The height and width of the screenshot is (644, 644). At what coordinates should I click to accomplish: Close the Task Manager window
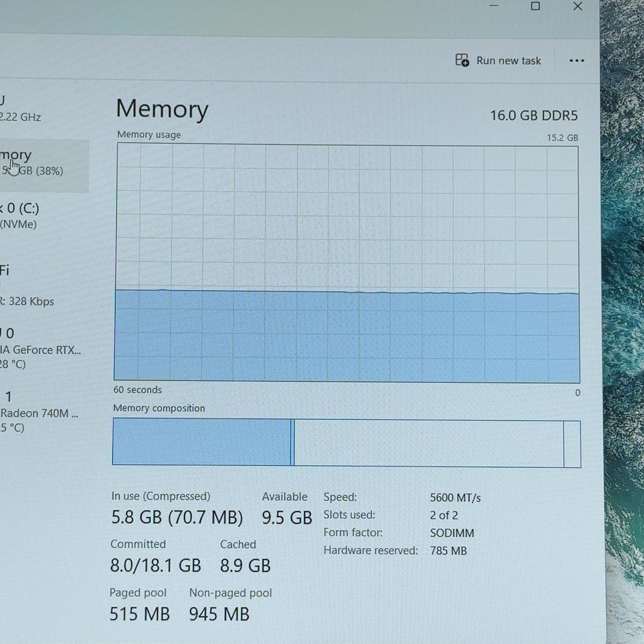[x=578, y=6]
